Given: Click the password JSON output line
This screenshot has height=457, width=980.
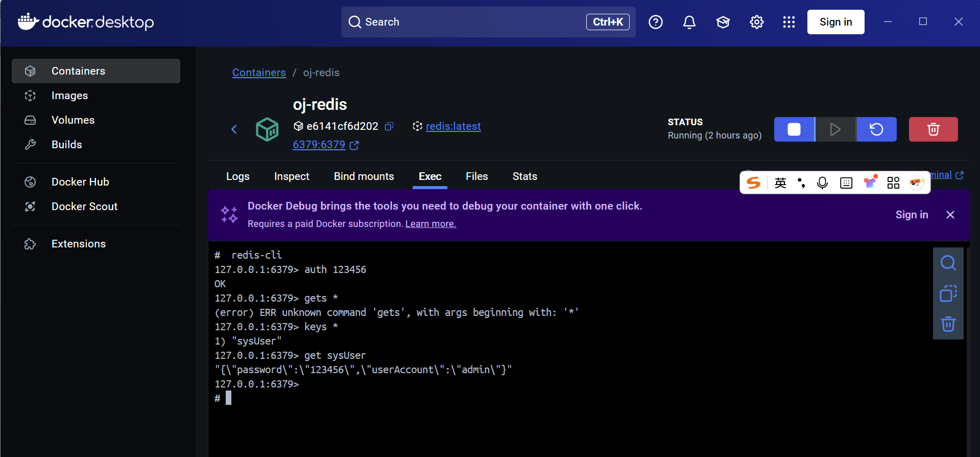Looking at the screenshot, I should pyautogui.click(x=363, y=370).
